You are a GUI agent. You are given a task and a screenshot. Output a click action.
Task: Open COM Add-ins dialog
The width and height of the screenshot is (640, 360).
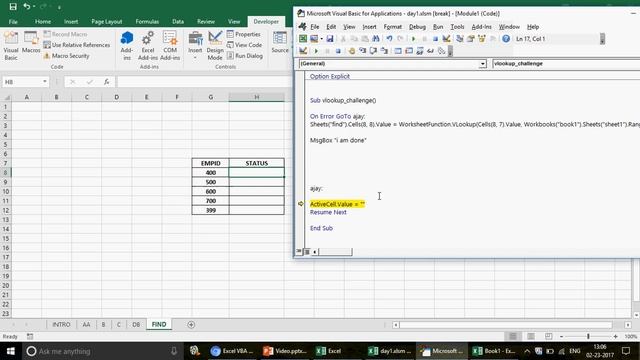click(170, 46)
